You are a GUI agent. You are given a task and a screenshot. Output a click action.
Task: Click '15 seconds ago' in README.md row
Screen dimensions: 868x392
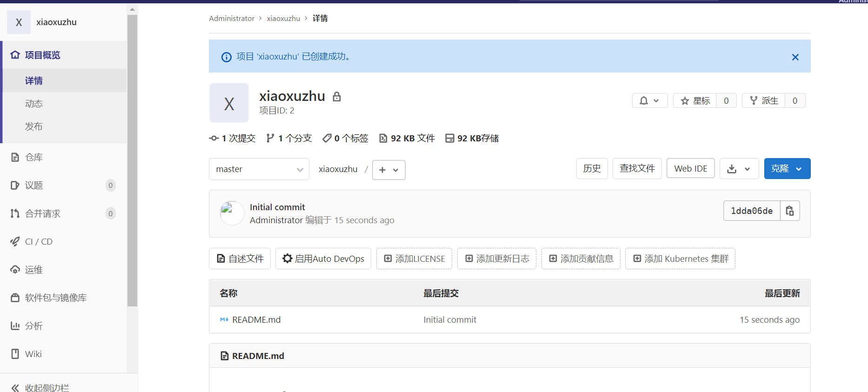770,319
